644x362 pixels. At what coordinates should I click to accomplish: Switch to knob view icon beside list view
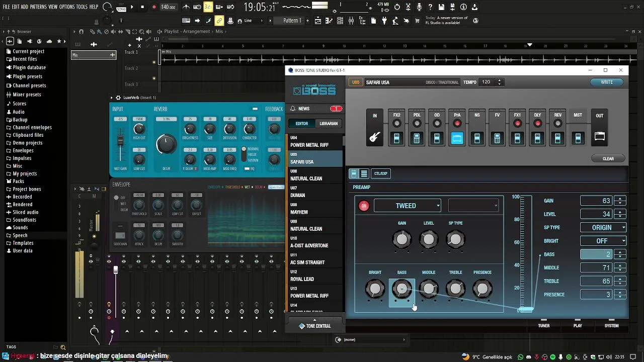(354, 173)
